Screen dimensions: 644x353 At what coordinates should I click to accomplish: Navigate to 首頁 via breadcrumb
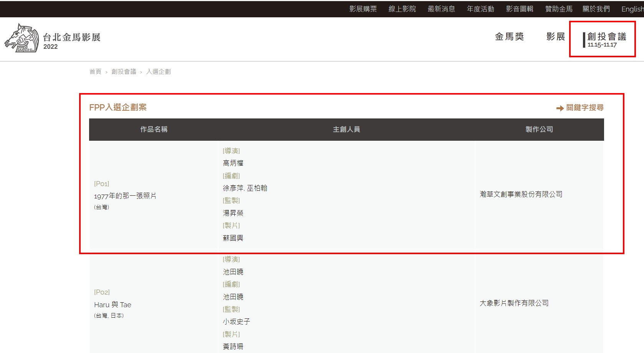pos(95,72)
